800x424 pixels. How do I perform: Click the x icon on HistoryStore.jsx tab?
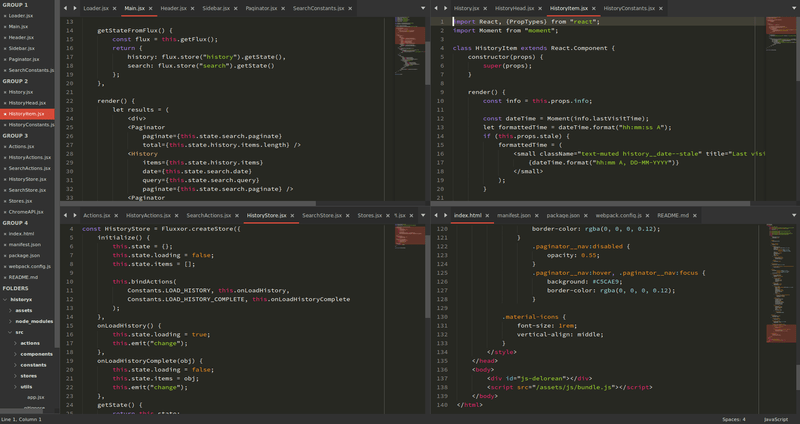(292, 215)
